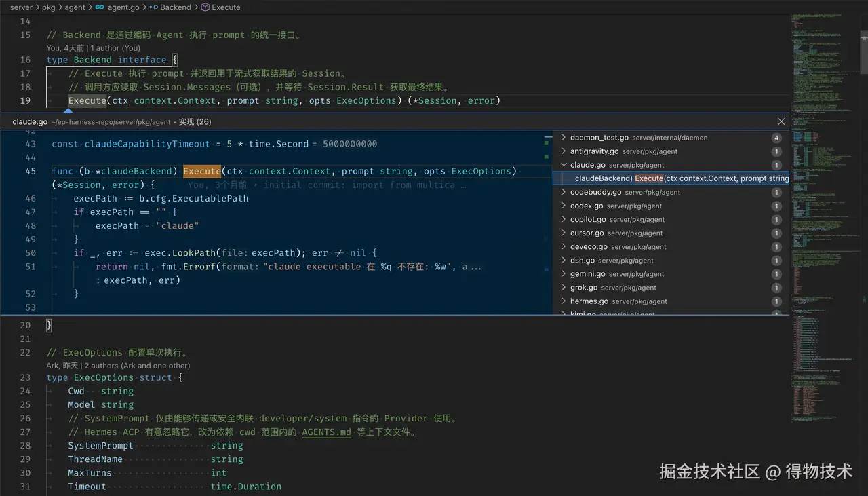Click highlighted Execute in peek line 45
868x496 pixels.
point(202,171)
